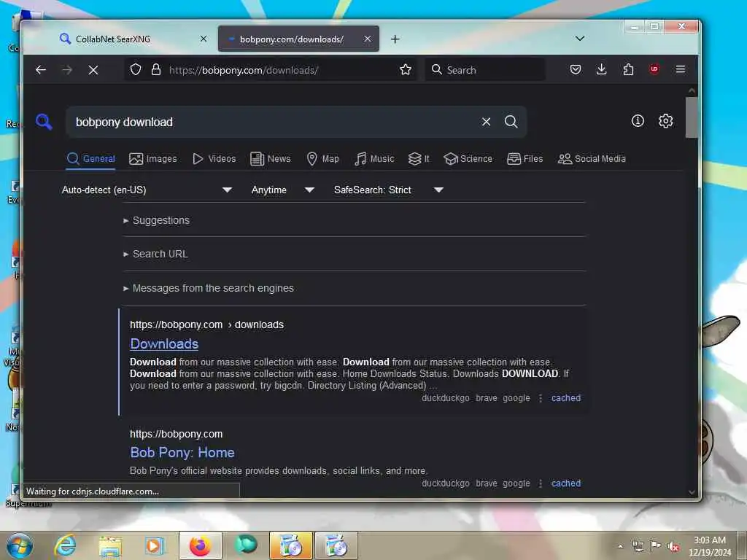
Task: Switch to Map search category
Action: point(322,158)
